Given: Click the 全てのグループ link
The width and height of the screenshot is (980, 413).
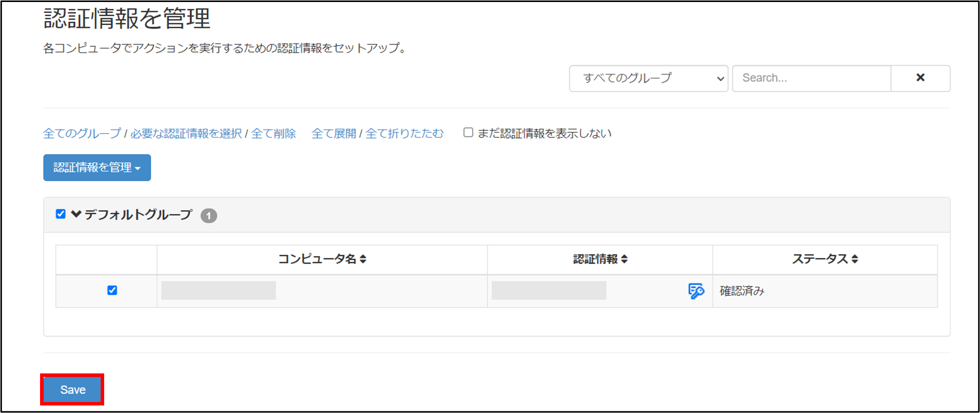Looking at the screenshot, I should [x=82, y=133].
